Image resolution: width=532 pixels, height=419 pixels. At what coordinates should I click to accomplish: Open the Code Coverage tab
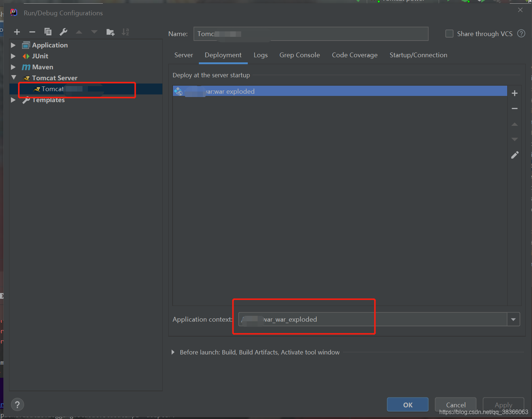tap(355, 55)
